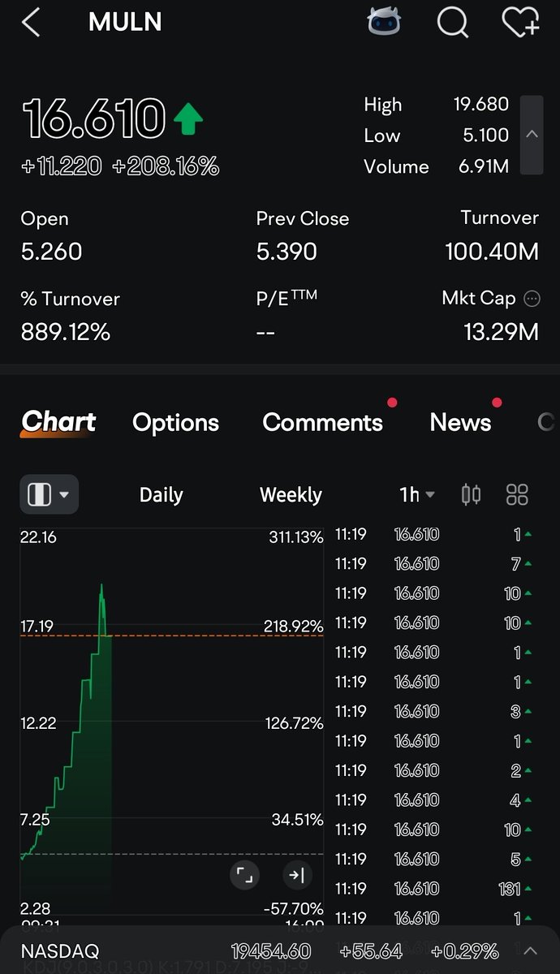Tap the % Turnover 889.12% value
This screenshot has height=974, width=560.
[x=66, y=332]
